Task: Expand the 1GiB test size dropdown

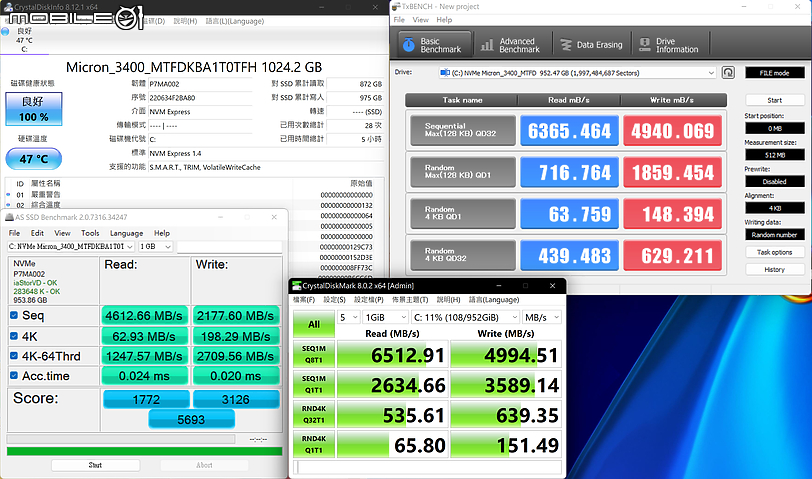Action: click(385, 317)
